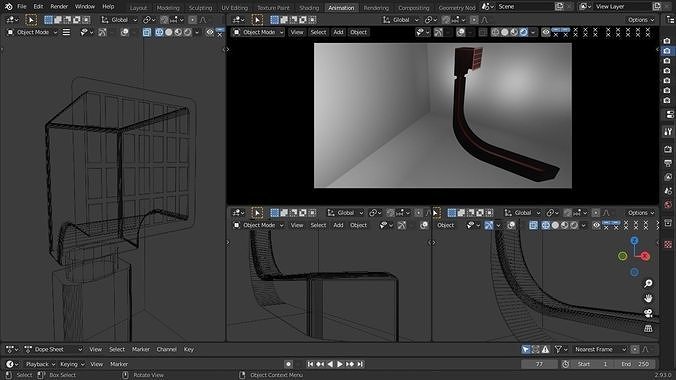Open the Help menu
The width and height of the screenshot is (676, 380).
(x=108, y=6)
